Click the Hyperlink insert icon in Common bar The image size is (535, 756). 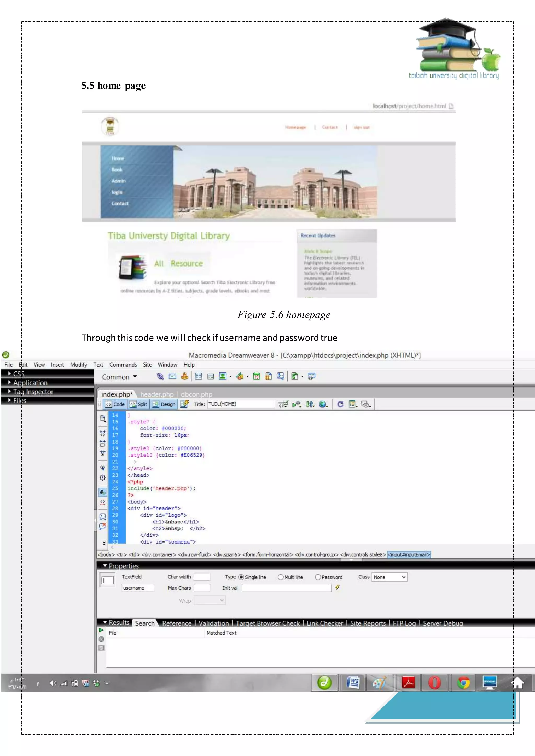(x=160, y=376)
